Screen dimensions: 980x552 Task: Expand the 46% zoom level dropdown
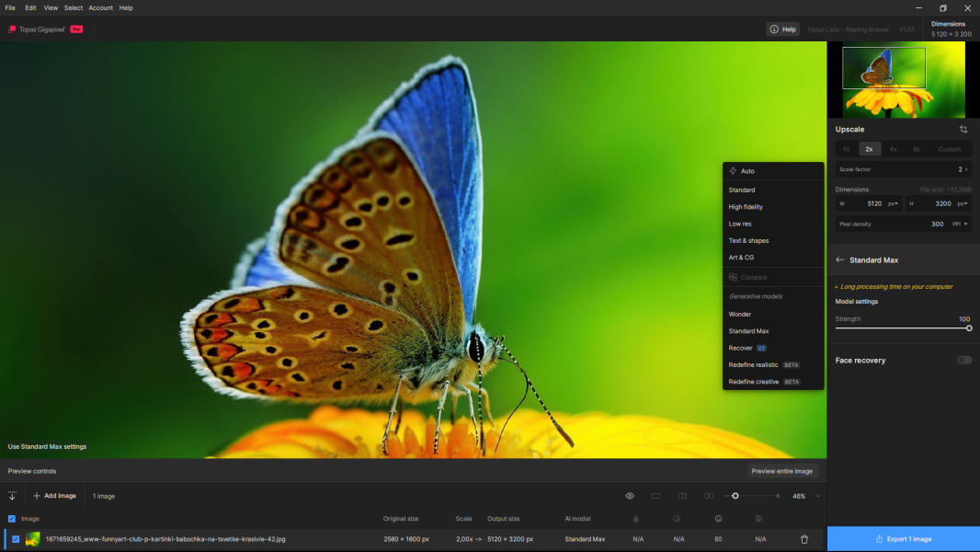pos(818,496)
